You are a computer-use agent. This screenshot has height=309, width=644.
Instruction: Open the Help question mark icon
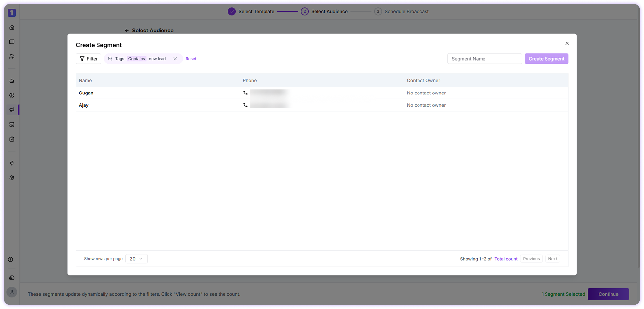(11, 259)
